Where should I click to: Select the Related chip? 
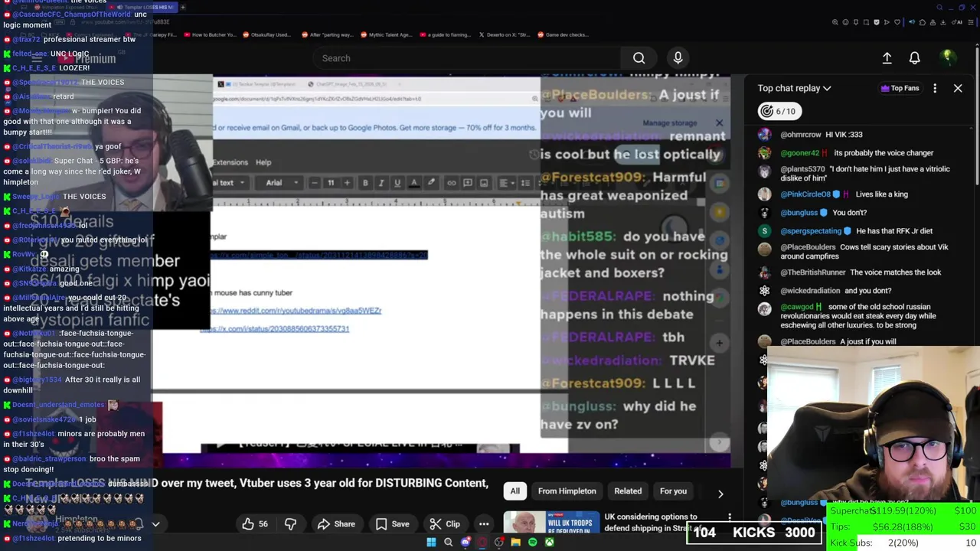coord(628,491)
